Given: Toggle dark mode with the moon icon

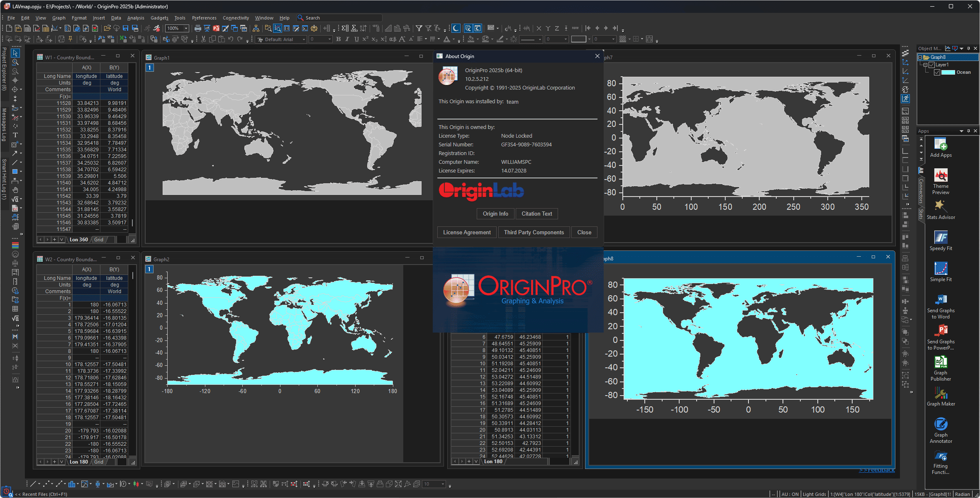Looking at the screenshot, I should (455, 28).
